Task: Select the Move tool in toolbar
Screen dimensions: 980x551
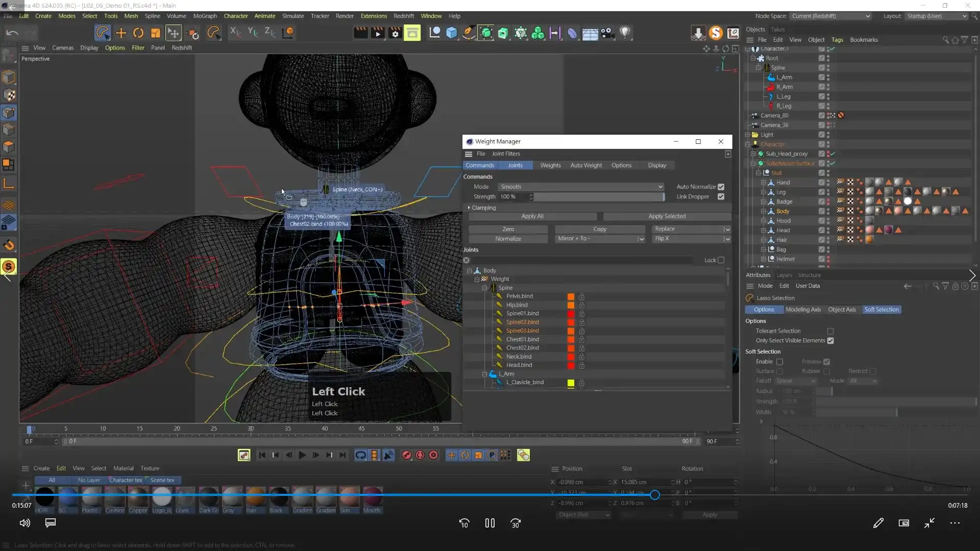Action: (x=121, y=33)
